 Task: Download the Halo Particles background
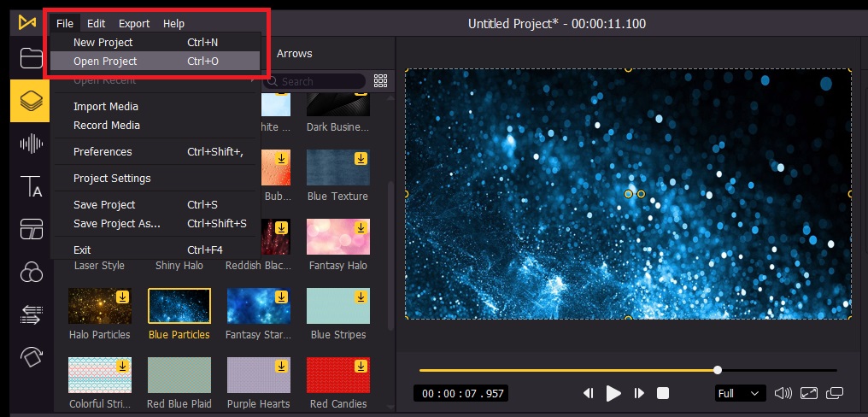[x=122, y=297]
